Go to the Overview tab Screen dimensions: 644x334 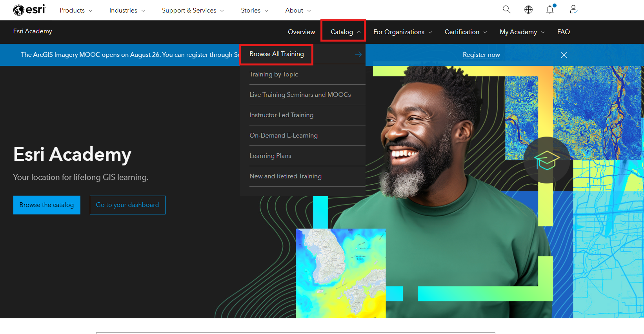point(301,32)
